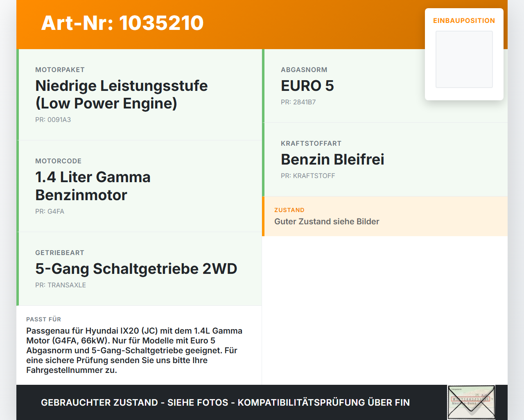This screenshot has width=524, height=420.
Task: Click the 5-Gang Schaltgetriebe 2WD value
Action: [x=136, y=269]
